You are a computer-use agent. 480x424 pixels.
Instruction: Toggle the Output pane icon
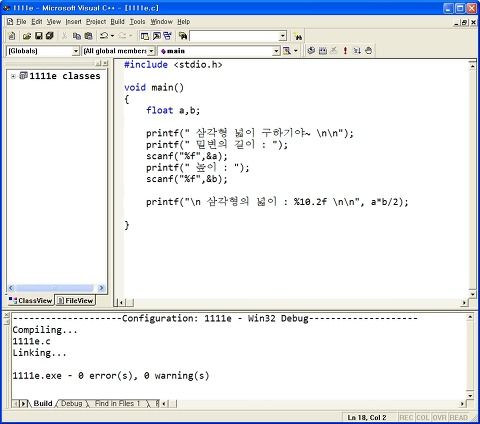[156, 36]
